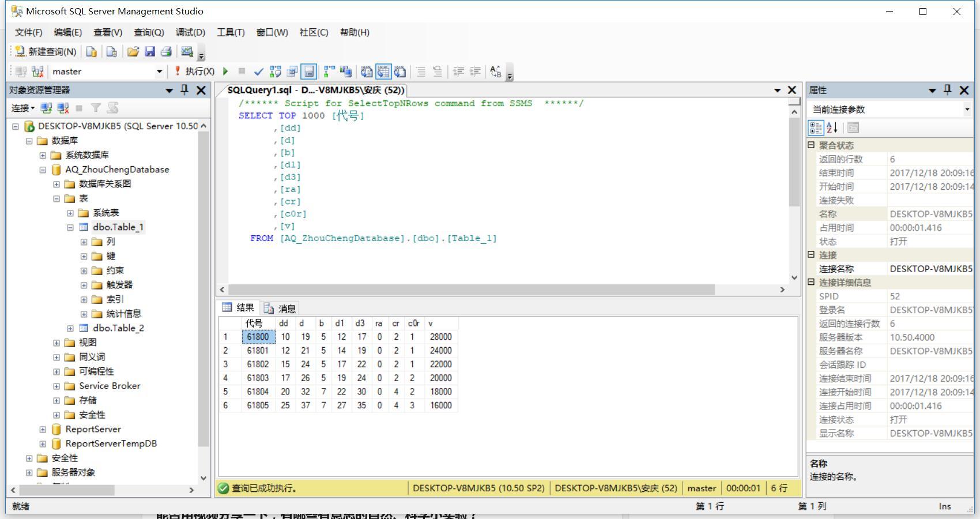
Task: Switch to the 消息 tab
Action: tap(285, 307)
